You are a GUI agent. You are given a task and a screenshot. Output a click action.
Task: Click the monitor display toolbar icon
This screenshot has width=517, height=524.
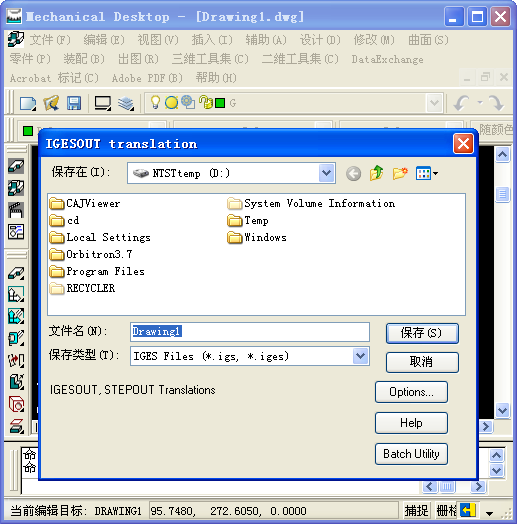coord(103,103)
